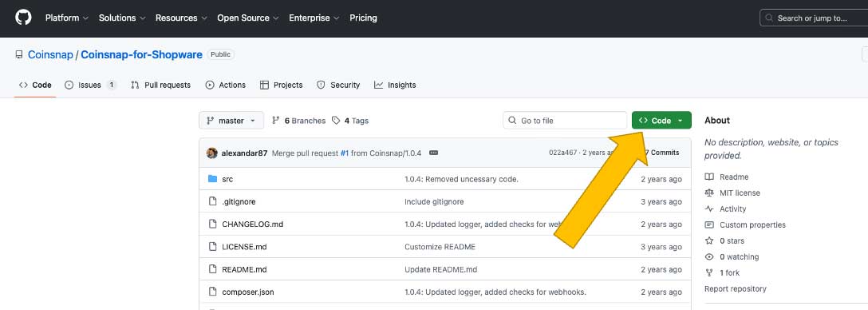Click the Go to file search box
Image resolution: width=868 pixels, height=310 pixels.
(565, 121)
